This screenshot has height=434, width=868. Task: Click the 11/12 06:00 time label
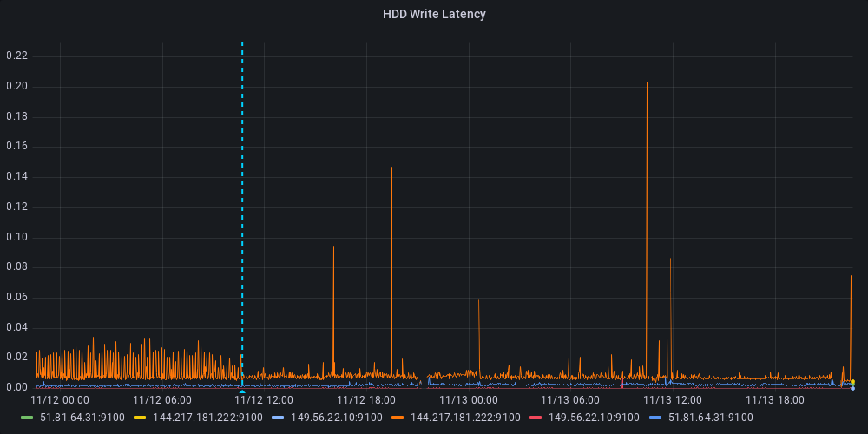click(162, 399)
